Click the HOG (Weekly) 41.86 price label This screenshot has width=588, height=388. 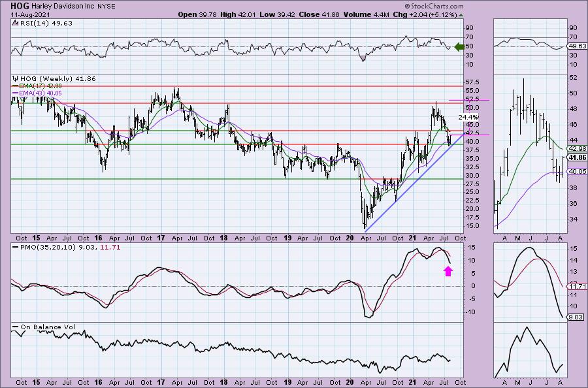[x=58, y=79]
